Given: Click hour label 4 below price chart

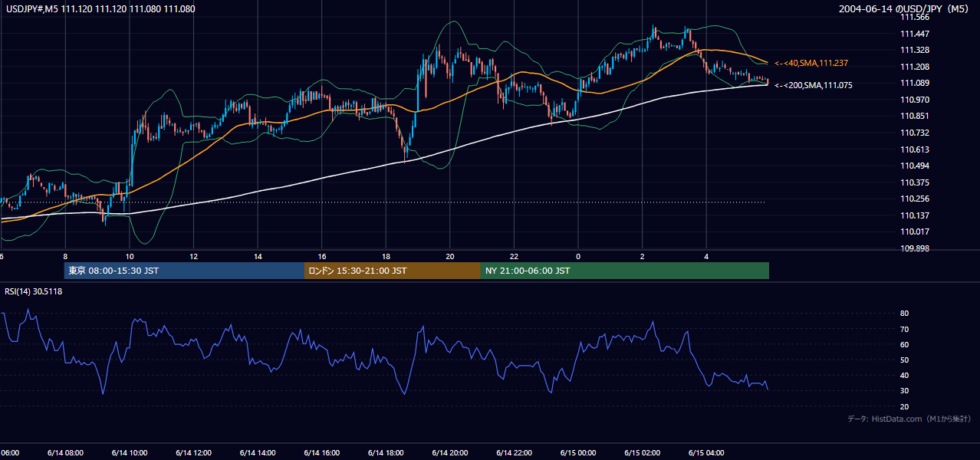Looking at the screenshot, I should coord(706,257).
